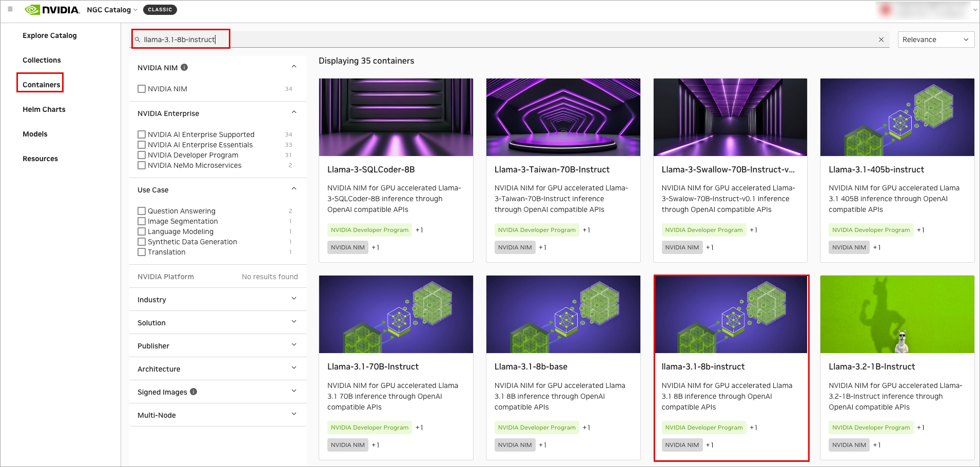This screenshot has width=980, height=467.
Task: Click NVIDIA Developer Program tag on Llama-3.2-1B-Instruct
Action: tap(871, 427)
